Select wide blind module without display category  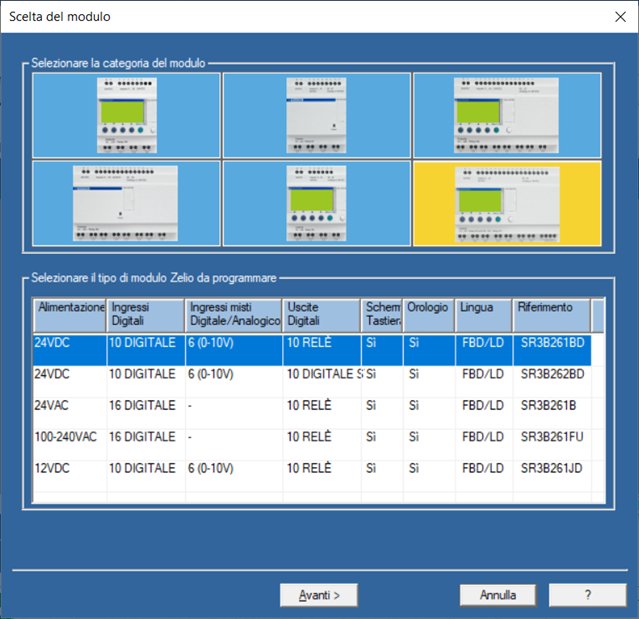[126, 203]
